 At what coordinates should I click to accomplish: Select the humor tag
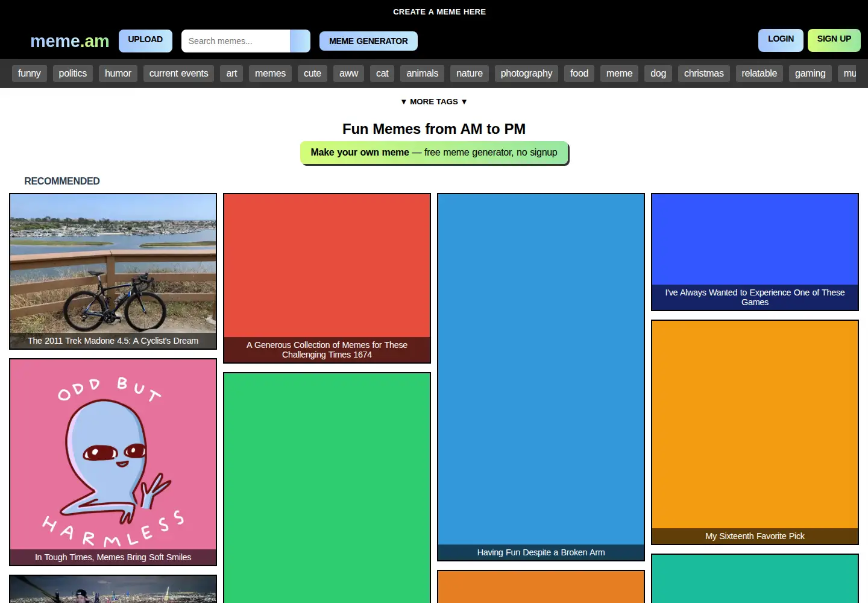[118, 74]
